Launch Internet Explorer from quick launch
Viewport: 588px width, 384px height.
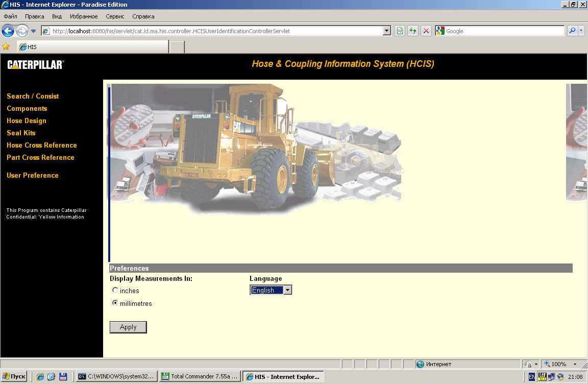(x=40, y=376)
